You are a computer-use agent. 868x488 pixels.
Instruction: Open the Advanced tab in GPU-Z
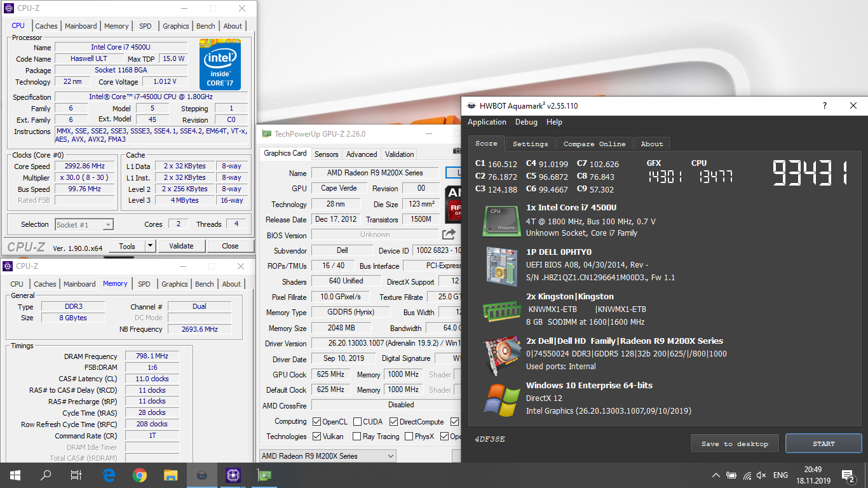pyautogui.click(x=362, y=154)
